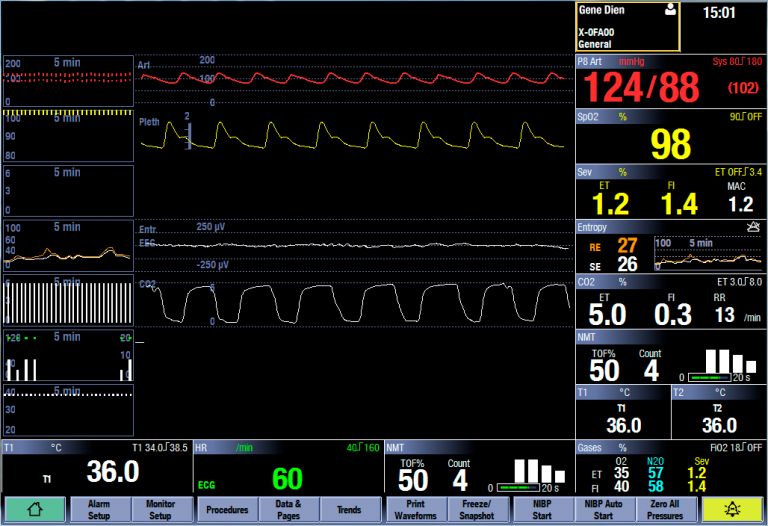Screen dimensions: 768x526
Task: Open the Procedures menu
Action: (x=227, y=509)
